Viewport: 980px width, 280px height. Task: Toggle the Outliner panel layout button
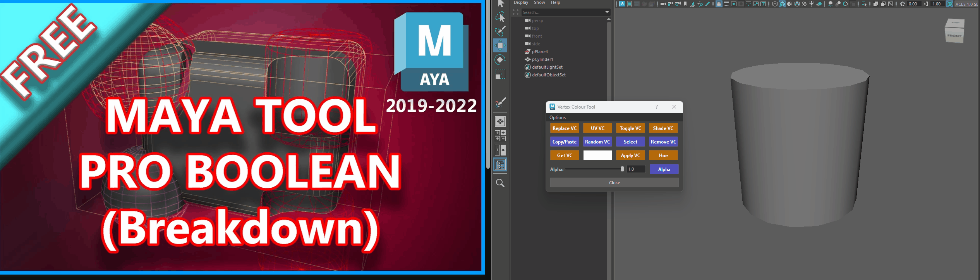[500, 165]
